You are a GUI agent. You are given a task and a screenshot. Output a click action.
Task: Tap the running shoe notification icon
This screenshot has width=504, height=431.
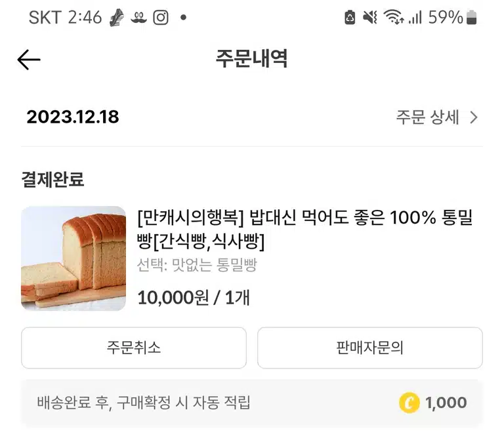(x=117, y=17)
